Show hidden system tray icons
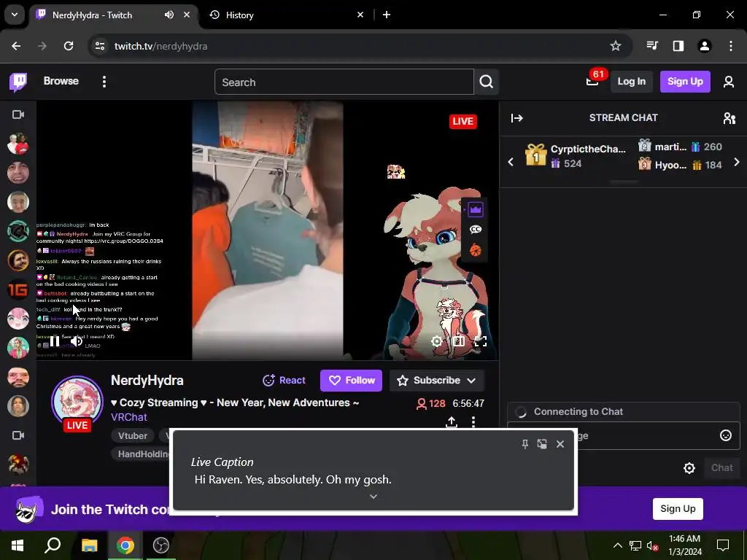Viewport: 747px width, 560px height. click(x=617, y=545)
